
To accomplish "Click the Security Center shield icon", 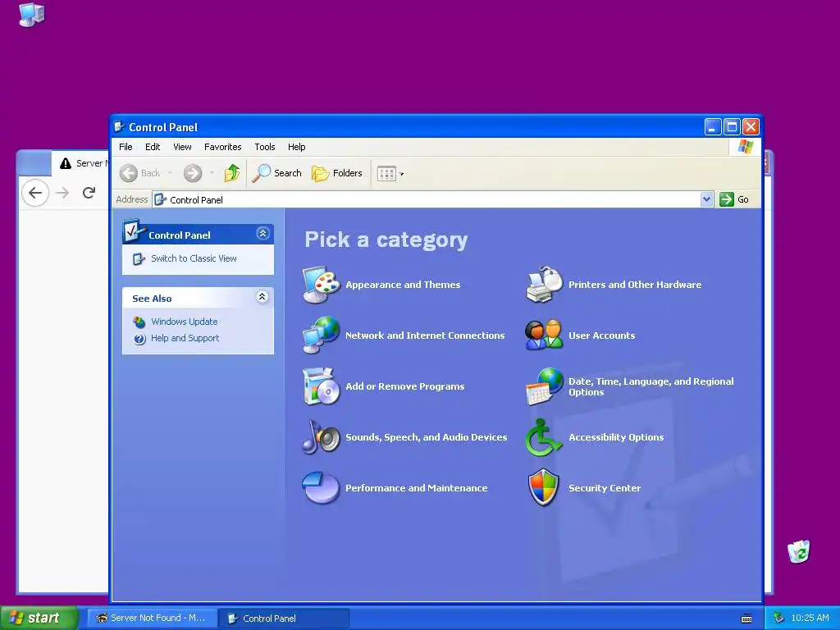I will point(545,487).
